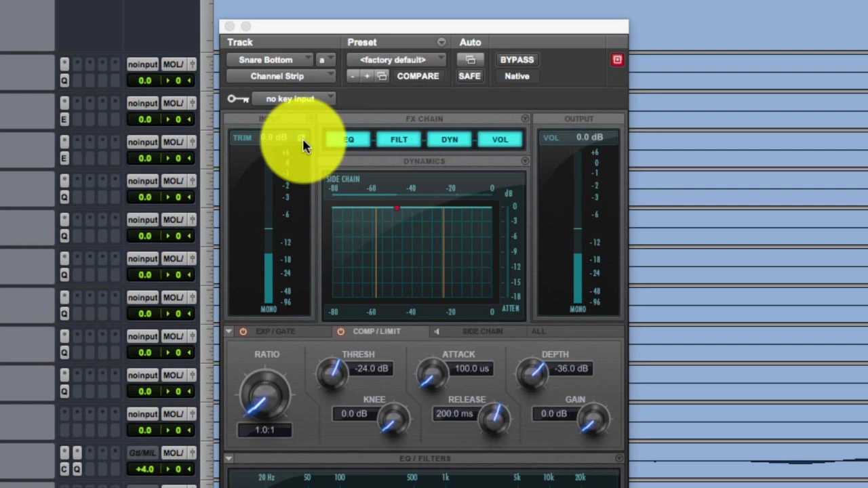Open the plug-in automation enable window icon

click(470, 60)
